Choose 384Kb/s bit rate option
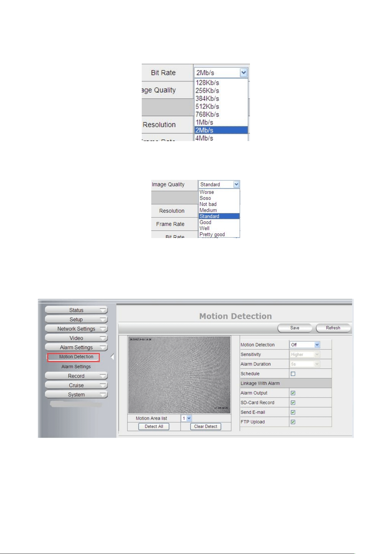Screen dimensions: 392x554 pos(221,99)
